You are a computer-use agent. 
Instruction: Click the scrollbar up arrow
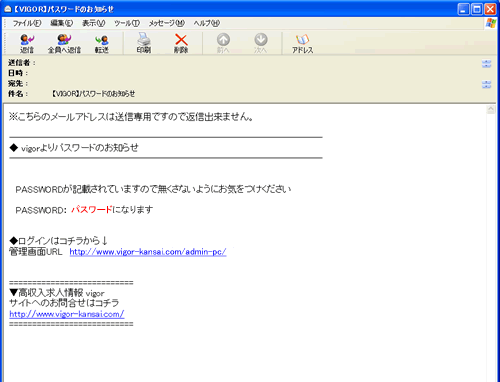coord(491,109)
